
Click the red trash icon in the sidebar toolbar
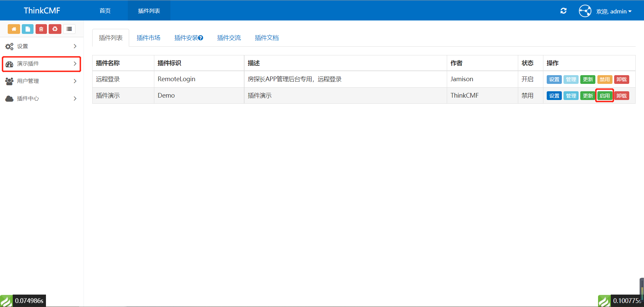(41, 29)
